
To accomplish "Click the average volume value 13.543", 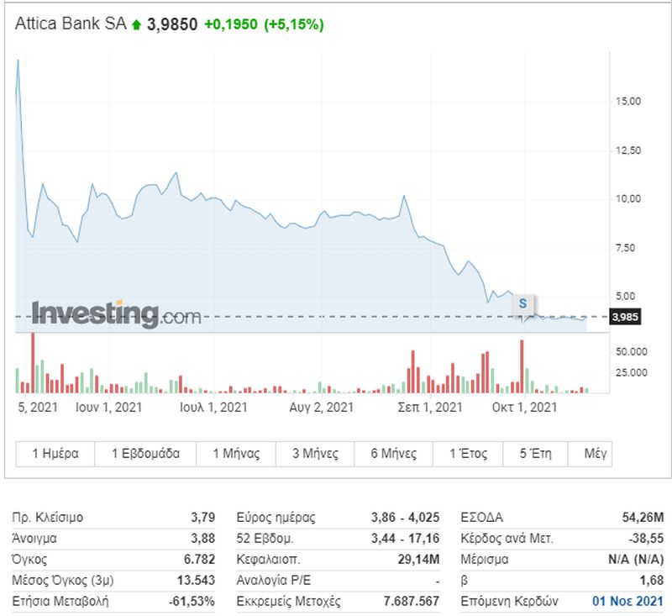I will pos(196,580).
